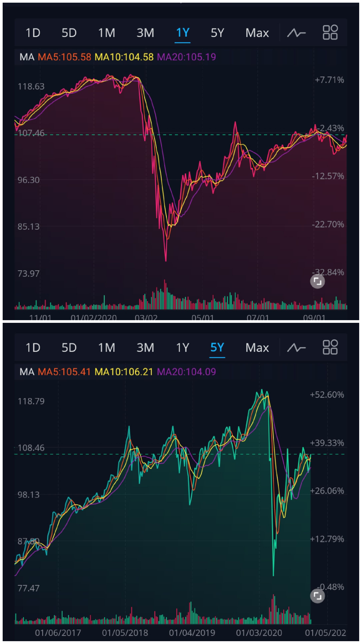Screen dimensions: 362x644
Task: Open chart type line icon in top chart
Action: [x=296, y=33]
